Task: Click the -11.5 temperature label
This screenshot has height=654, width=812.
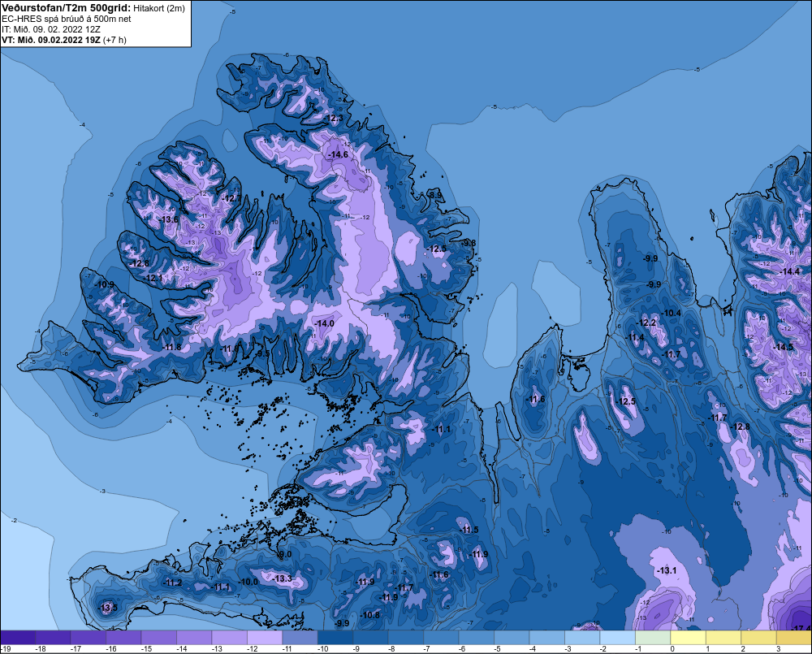Action: [469, 530]
